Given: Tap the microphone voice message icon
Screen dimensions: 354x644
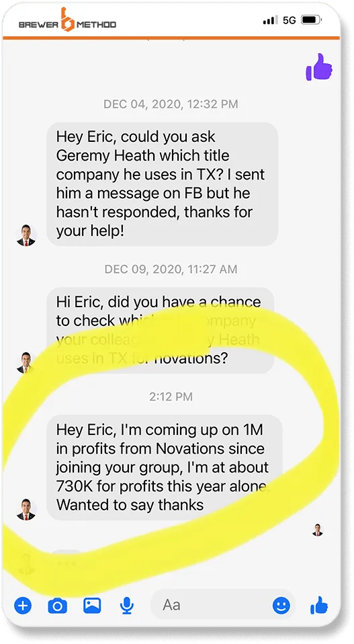Looking at the screenshot, I should (127, 606).
